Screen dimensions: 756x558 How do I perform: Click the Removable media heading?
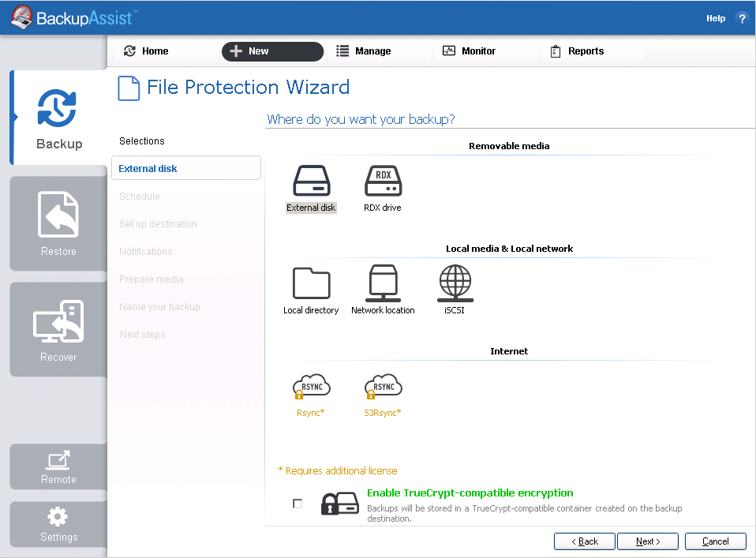point(509,146)
